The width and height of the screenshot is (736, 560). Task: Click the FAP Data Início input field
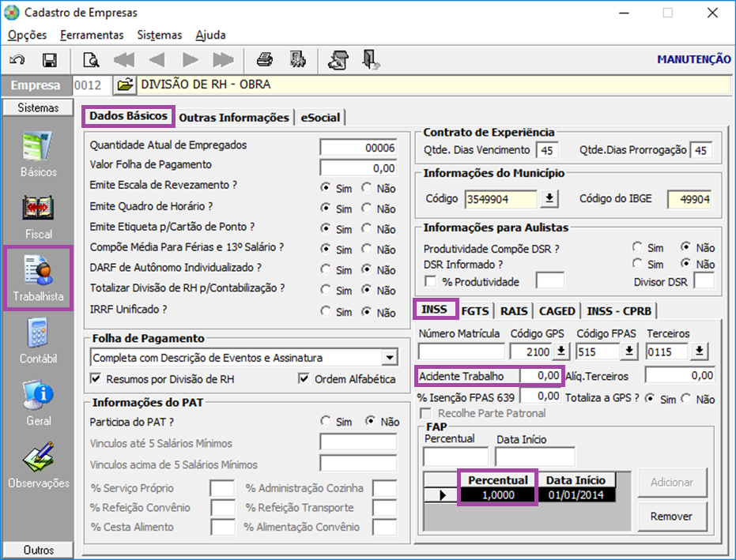pos(535,457)
